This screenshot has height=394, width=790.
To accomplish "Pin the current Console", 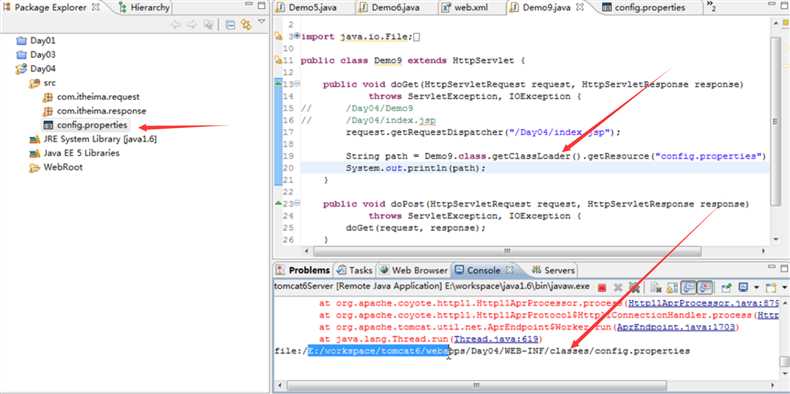I will pos(726,288).
